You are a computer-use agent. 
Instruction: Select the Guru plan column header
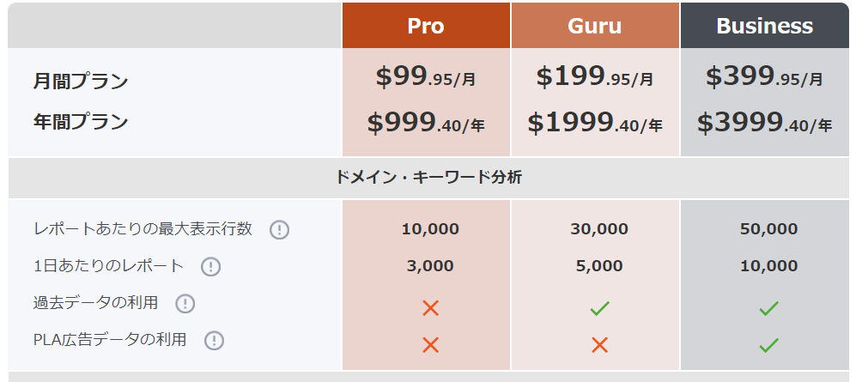595,26
